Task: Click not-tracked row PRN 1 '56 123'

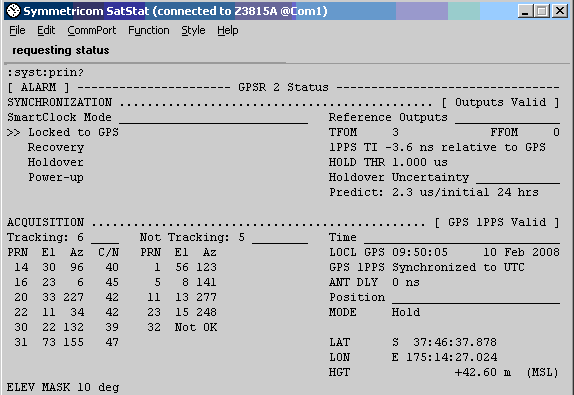Action: 185,267
